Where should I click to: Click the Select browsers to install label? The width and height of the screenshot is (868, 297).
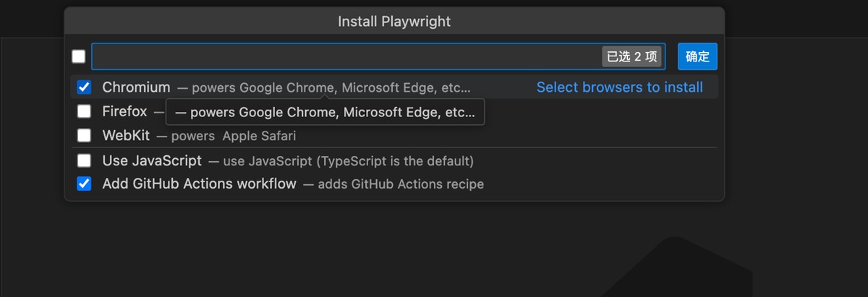coord(619,87)
